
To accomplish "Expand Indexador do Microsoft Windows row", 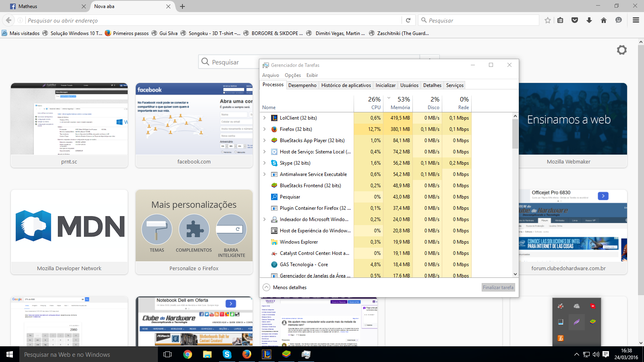I will point(264,219).
